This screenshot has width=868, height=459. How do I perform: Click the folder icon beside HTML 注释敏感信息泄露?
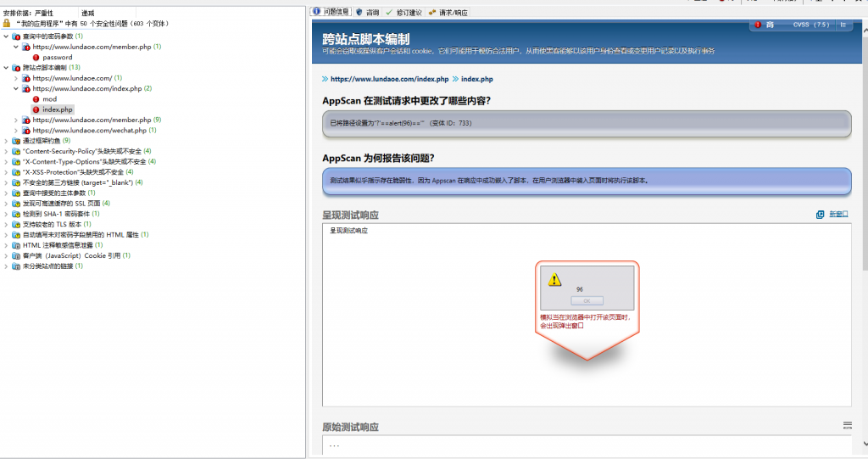tap(16, 245)
